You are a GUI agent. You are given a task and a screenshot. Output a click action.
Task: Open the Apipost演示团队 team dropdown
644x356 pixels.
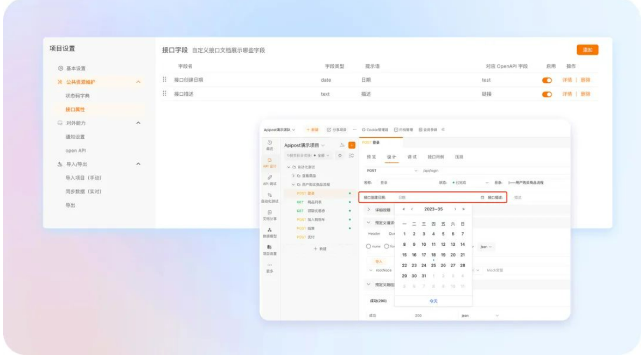point(279,130)
